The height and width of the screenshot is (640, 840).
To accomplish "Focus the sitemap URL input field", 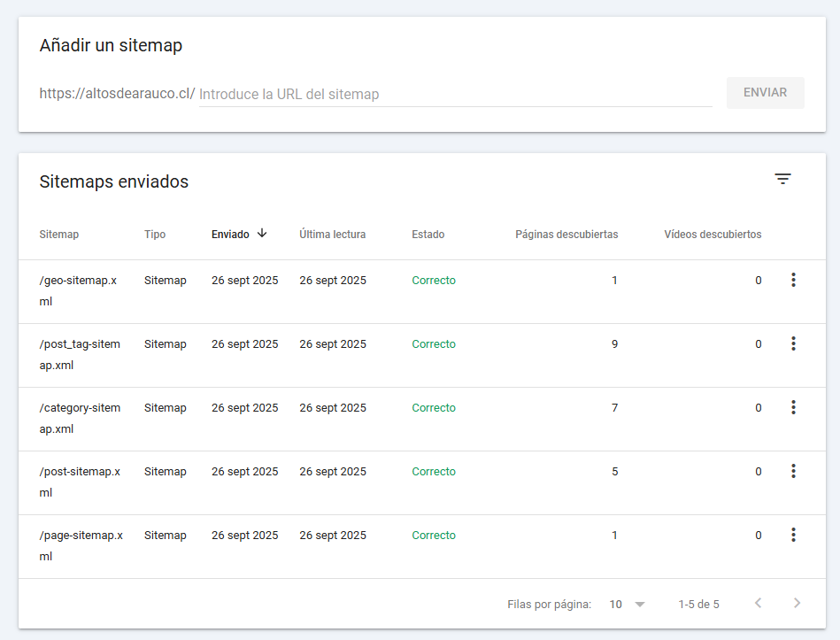I will (455, 94).
